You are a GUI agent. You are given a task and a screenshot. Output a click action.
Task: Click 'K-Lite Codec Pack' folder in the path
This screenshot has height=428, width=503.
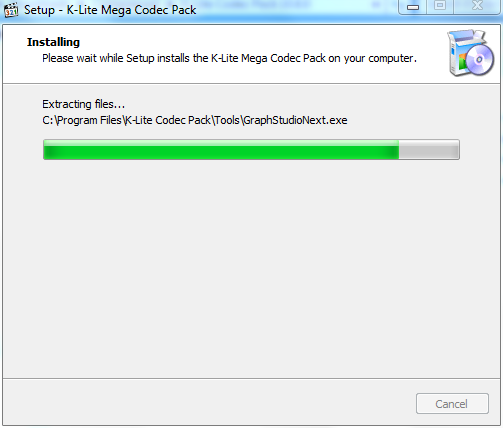[x=168, y=120]
